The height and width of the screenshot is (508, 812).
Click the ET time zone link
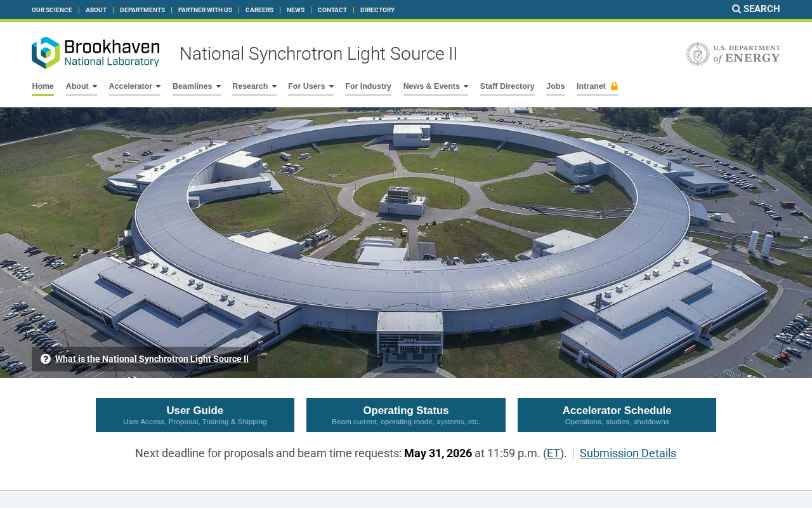point(553,453)
